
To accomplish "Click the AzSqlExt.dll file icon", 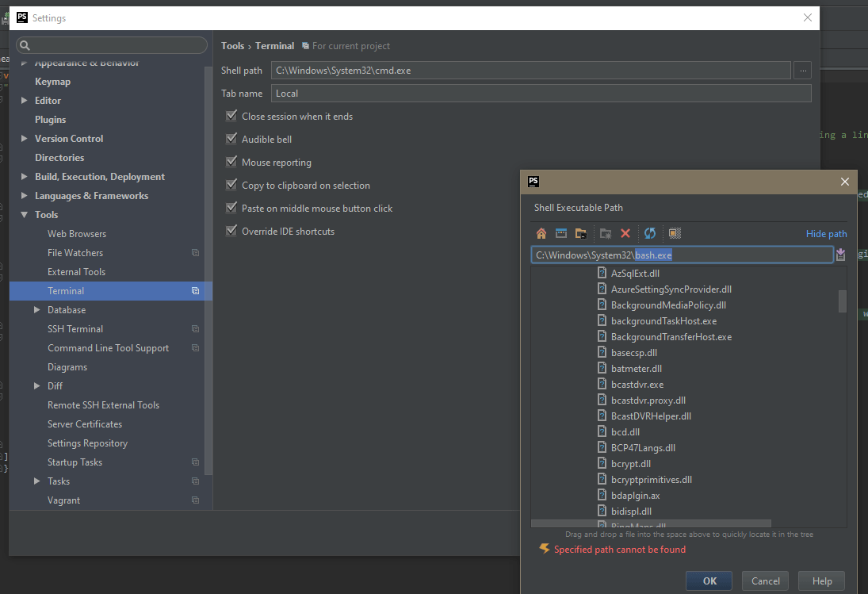I will 602,273.
